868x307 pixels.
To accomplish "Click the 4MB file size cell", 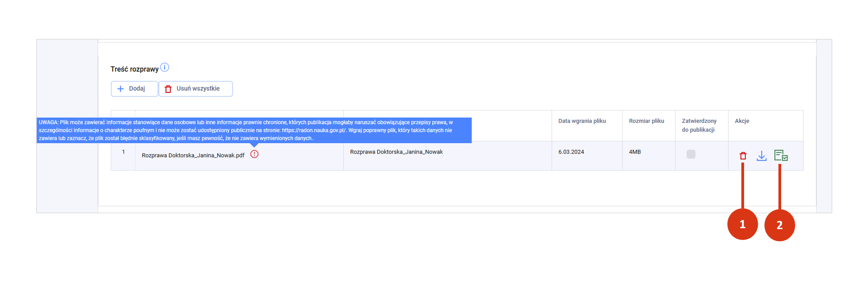I will click(x=635, y=152).
